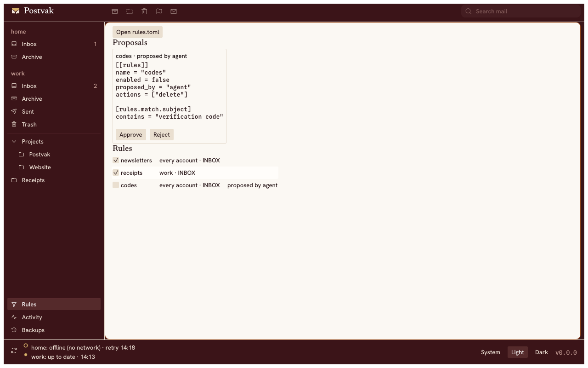Click the home offline status text
588x368 pixels.
tap(83, 348)
